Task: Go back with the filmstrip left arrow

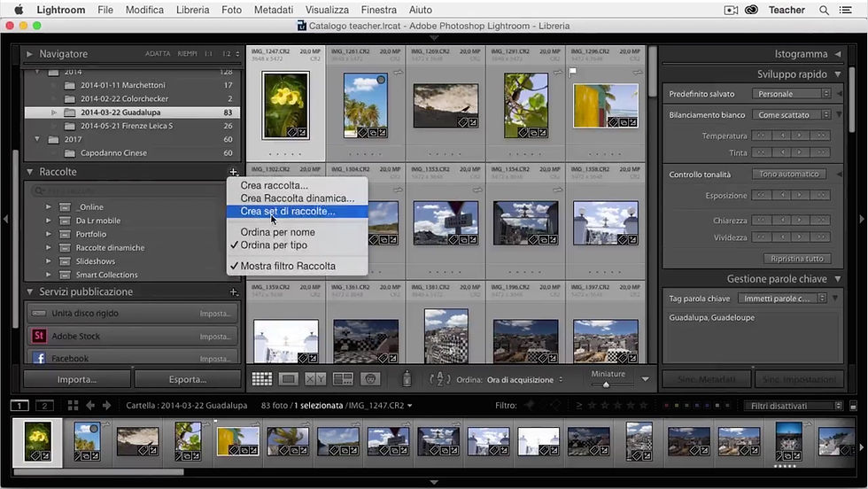Action: point(90,406)
